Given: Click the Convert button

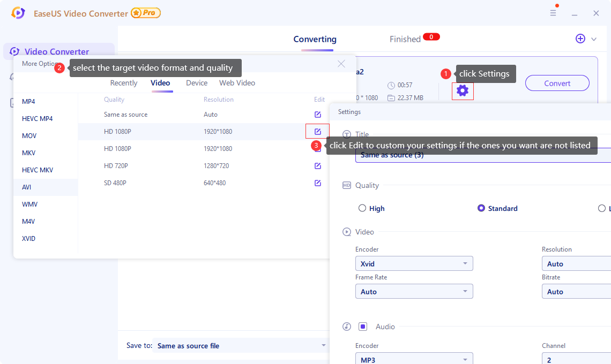Looking at the screenshot, I should (x=557, y=83).
